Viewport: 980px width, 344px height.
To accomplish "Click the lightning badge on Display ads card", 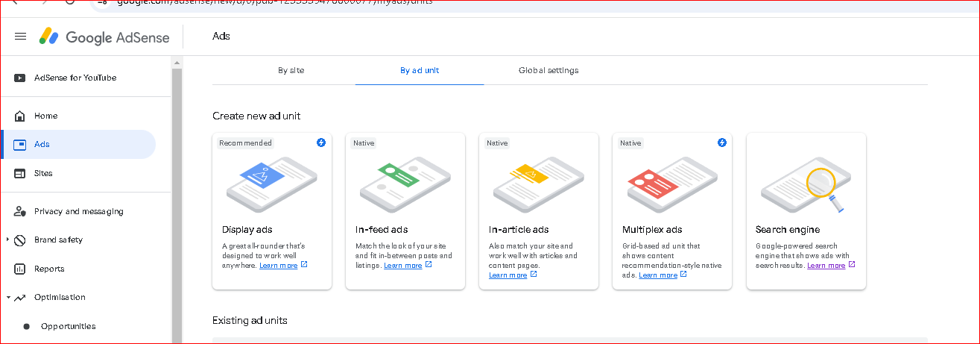I will coord(321,143).
